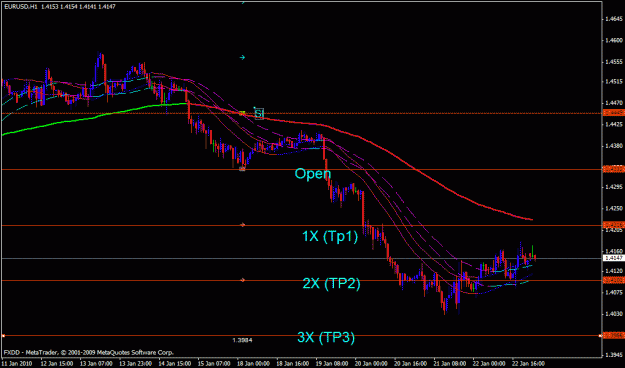The height and width of the screenshot is (368, 625).
Task: Click the 1.3945 price axis label
Action: tap(614, 354)
